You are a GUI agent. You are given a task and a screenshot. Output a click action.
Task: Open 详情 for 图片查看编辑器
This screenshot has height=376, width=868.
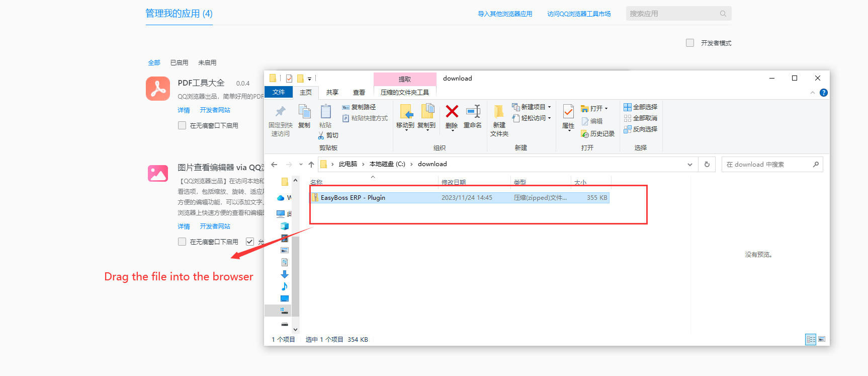pos(184,227)
